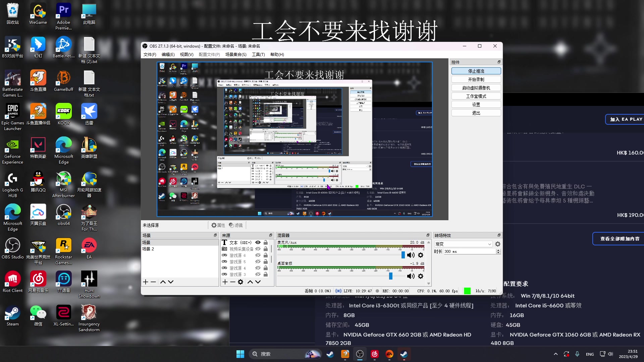Click the 停止推流 button
This screenshot has width=644, height=362.
click(x=476, y=71)
